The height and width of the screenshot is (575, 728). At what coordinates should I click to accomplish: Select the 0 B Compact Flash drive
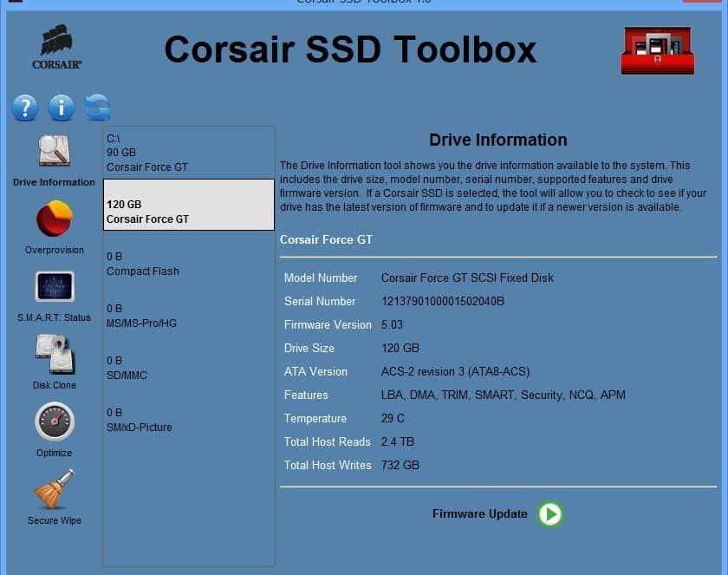click(189, 257)
